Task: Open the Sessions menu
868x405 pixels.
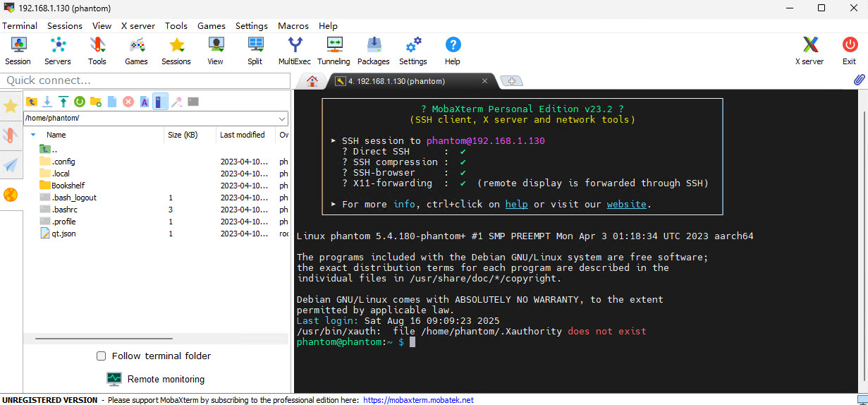Action: 65,25
